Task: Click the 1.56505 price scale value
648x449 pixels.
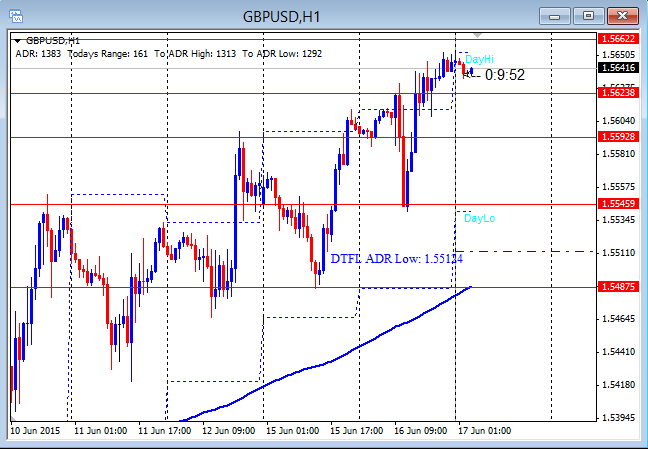Action: [x=619, y=55]
